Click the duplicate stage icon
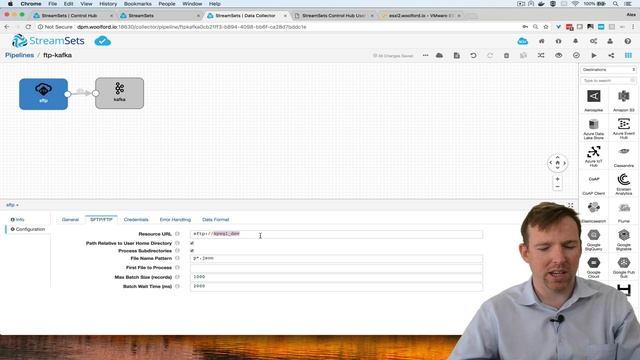This screenshot has width=640, height=360. pyautogui.click(x=523, y=56)
